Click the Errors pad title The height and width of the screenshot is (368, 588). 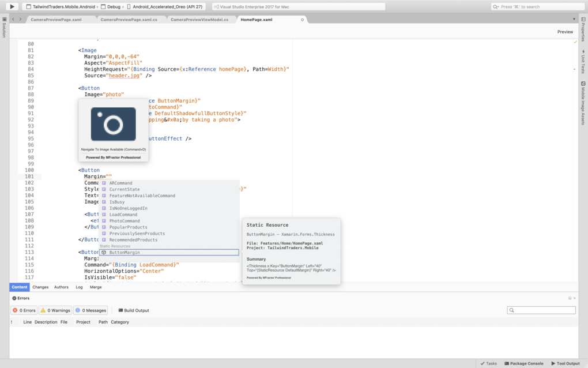coord(23,298)
